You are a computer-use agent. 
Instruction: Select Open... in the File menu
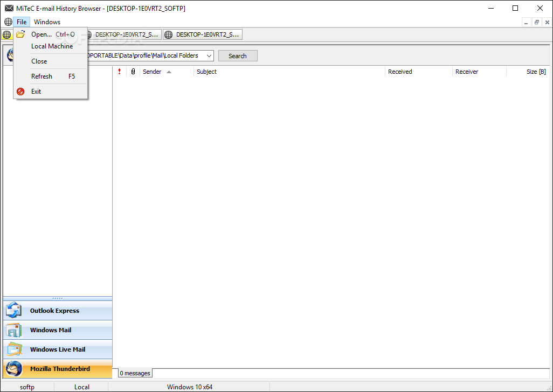(x=51, y=34)
